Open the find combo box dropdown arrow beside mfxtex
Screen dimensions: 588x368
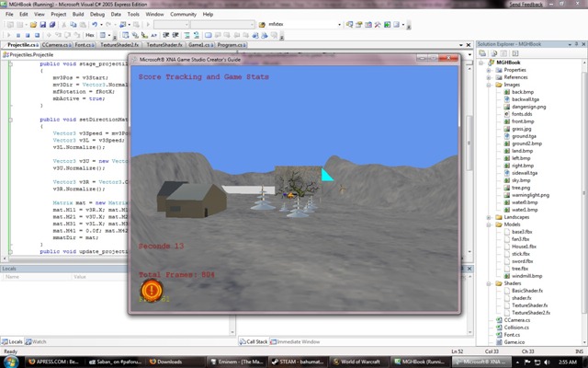[x=339, y=25]
